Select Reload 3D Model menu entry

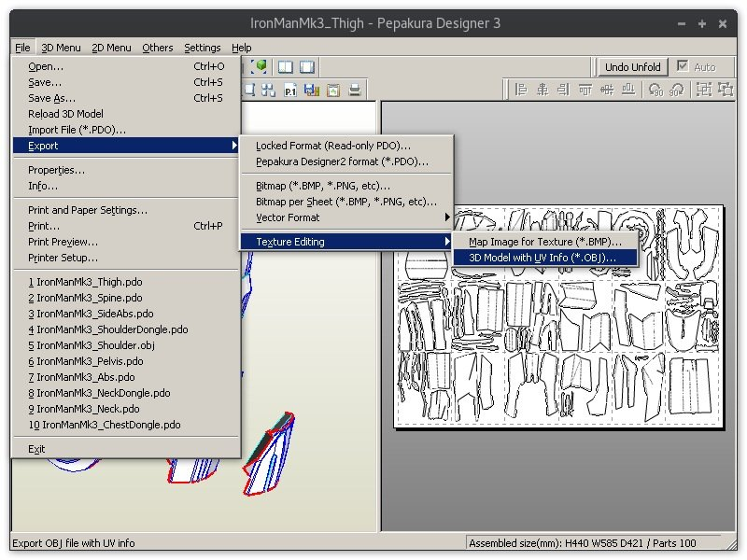click(126, 114)
